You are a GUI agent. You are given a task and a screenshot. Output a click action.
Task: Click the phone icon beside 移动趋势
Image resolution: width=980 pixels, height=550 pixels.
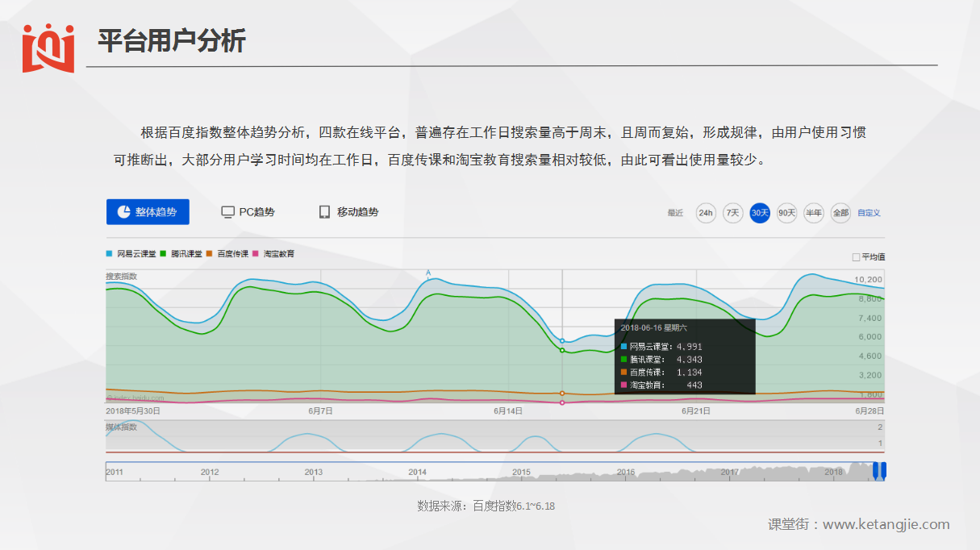pyautogui.click(x=324, y=212)
